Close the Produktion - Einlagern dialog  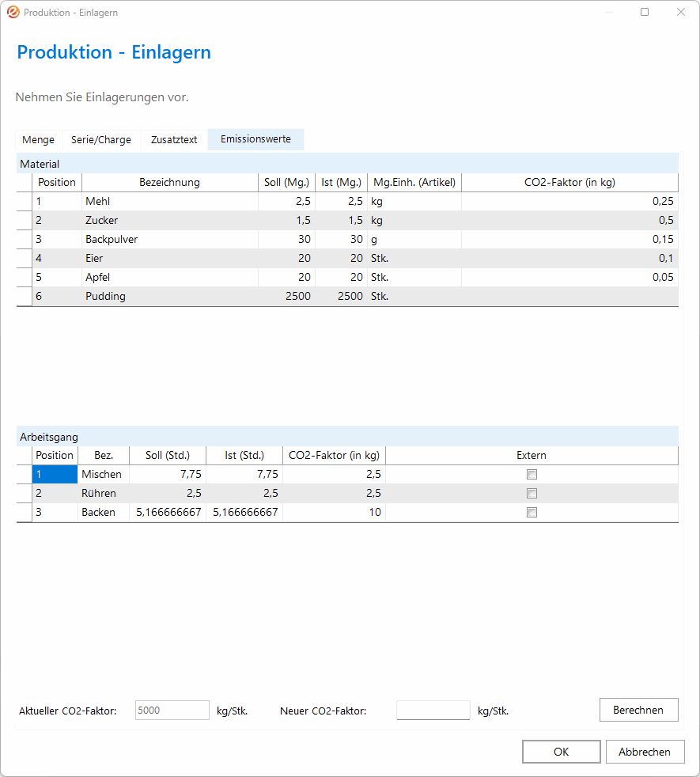[x=681, y=12]
